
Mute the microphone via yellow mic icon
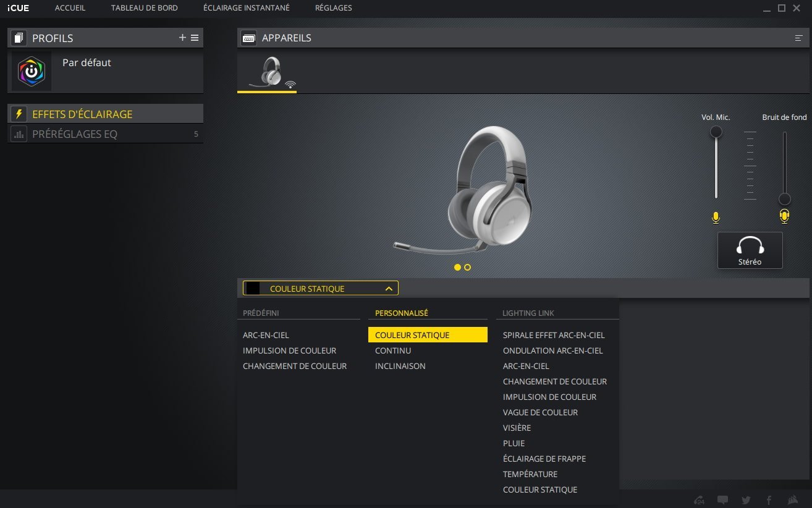(716, 217)
